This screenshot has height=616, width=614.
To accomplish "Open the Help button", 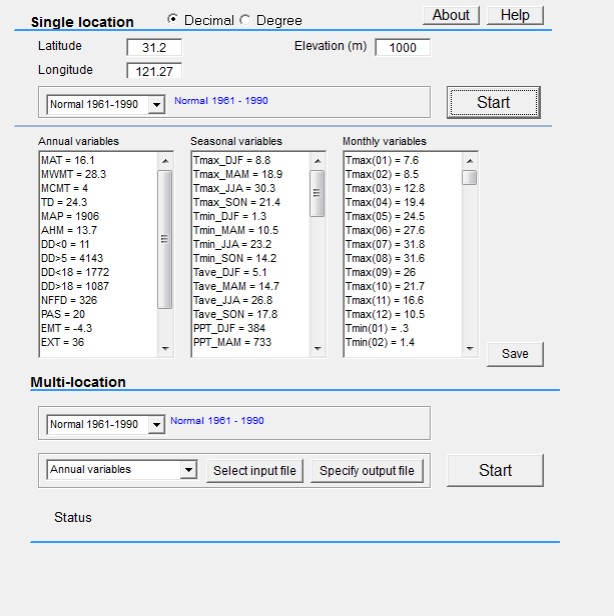I will 515,15.
